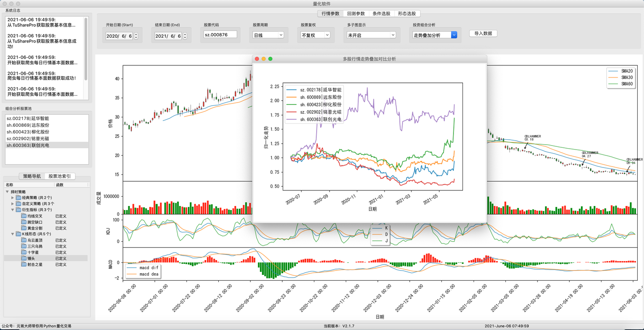644x330 pixels.
Task: Minimize the 多股行情走势叠加对比分析 window
Action: 264,59
